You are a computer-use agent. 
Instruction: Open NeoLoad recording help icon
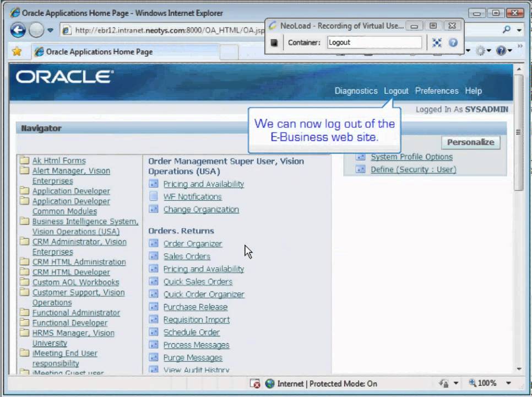(x=453, y=43)
